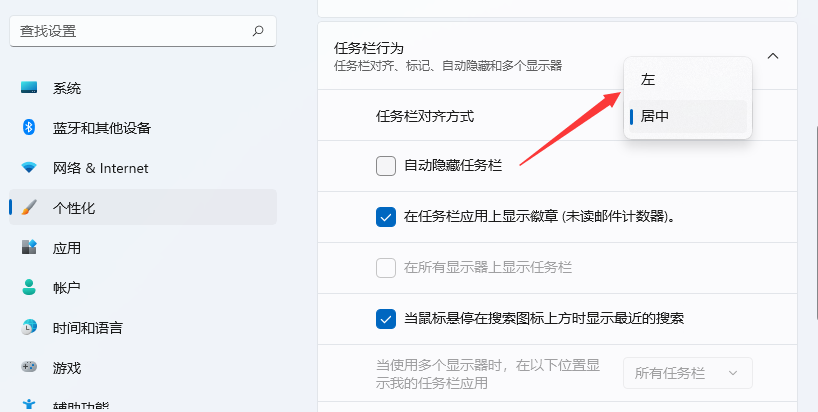Go to 蓝牙和其他设备 settings

coord(101,128)
